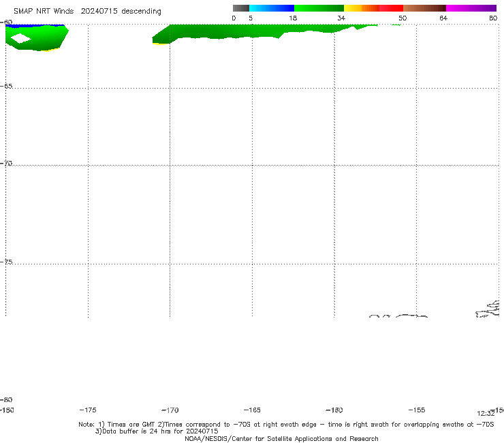Click the green segment of the color bar
The image size is (504, 443).
coord(319,8)
